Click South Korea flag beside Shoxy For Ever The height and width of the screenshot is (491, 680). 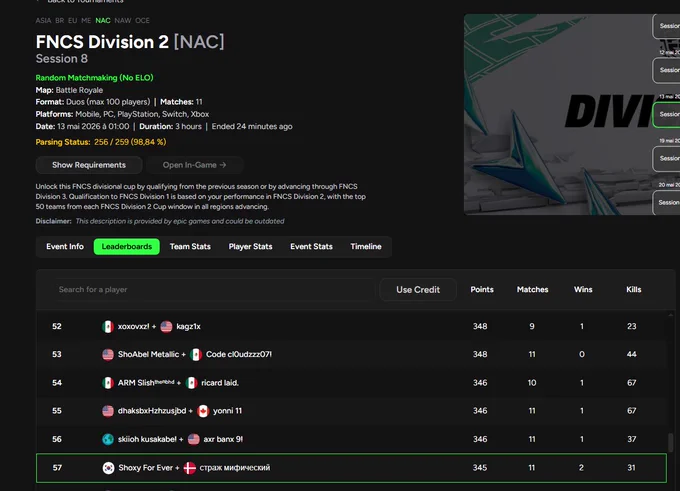108,468
